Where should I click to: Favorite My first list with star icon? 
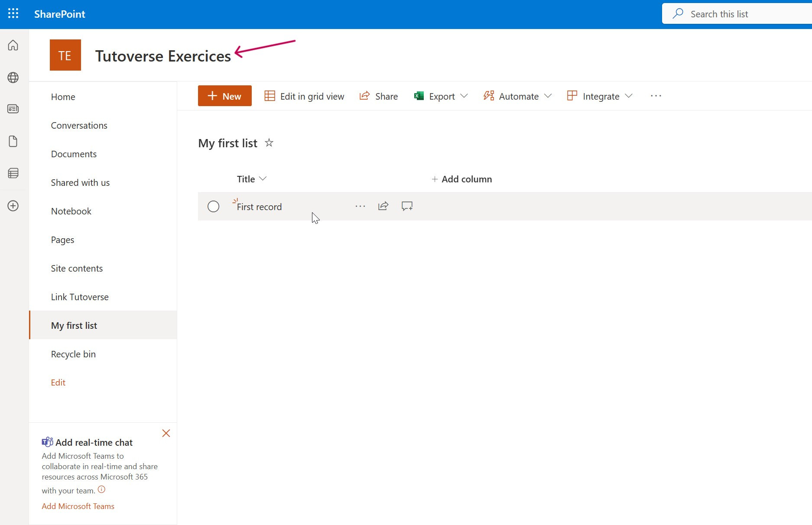(269, 143)
